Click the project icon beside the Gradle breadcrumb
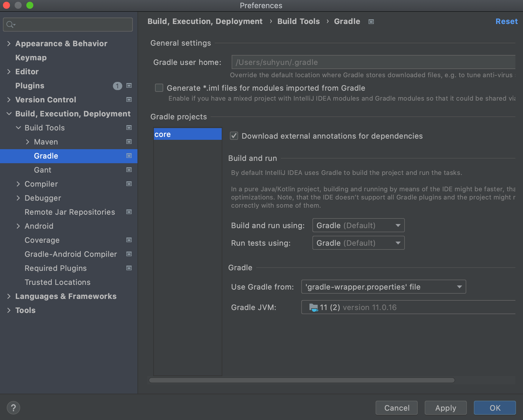 pyautogui.click(x=371, y=22)
